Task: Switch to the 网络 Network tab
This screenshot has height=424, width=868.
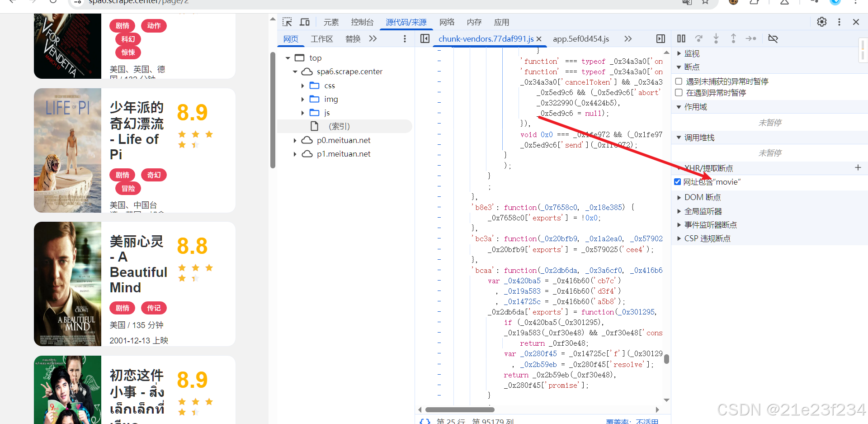Action: 447,22
